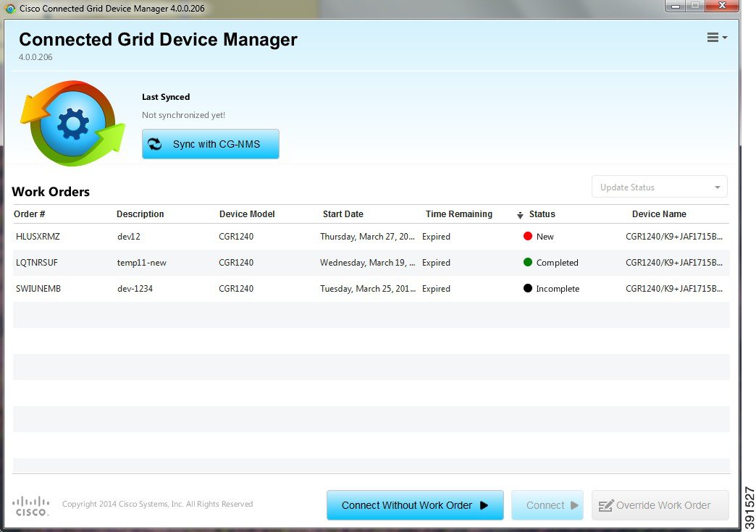Click the Incomplete status text

pos(558,289)
